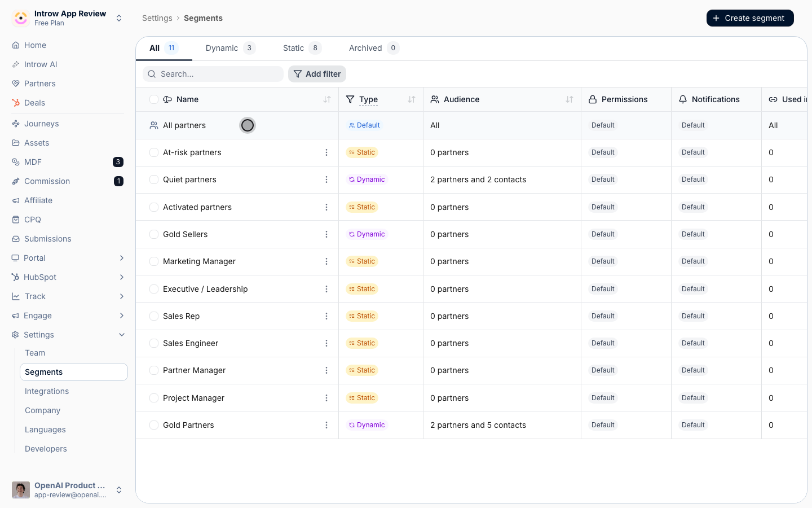Screen dimensions: 812x508
Task: Switch to the Archived tab
Action: click(x=374, y=48)
